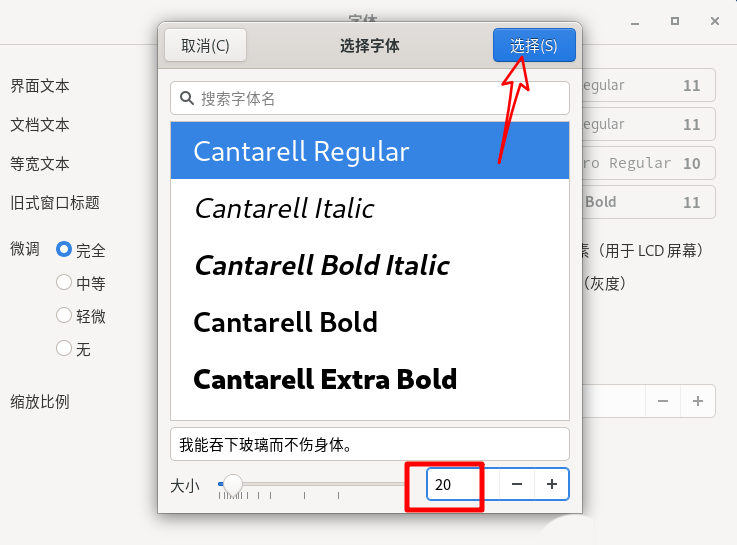Choose the 中等 hinting option
The width and height of the screenshot is (737, 545).
pos(64,283)
